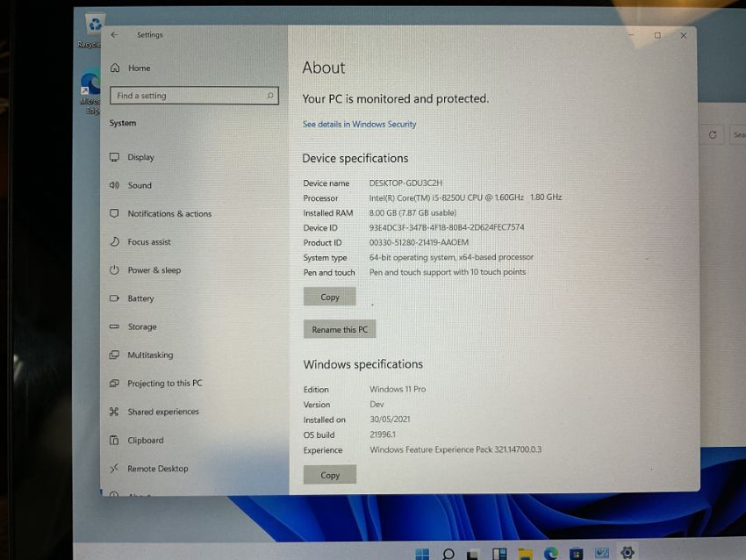Open Power & sleep settings
The width and height of the screenshot is (746, 560).
[154, 270]
